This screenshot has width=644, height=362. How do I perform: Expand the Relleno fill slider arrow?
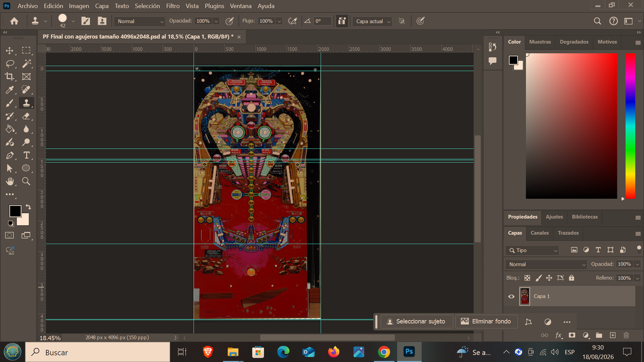tap(637, 278)
